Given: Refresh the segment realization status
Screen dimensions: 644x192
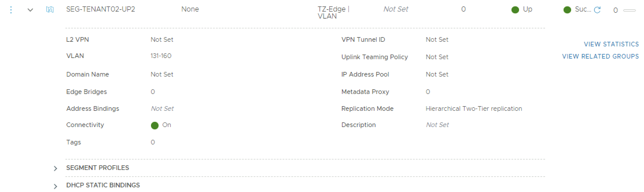Looking at the screenshot, I should coord(597,10).
